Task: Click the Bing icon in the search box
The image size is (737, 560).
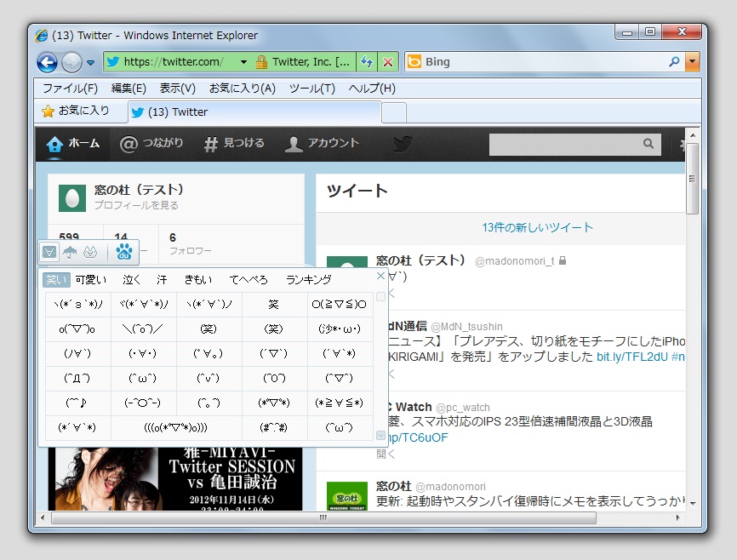Action: (x=414, y=61)
